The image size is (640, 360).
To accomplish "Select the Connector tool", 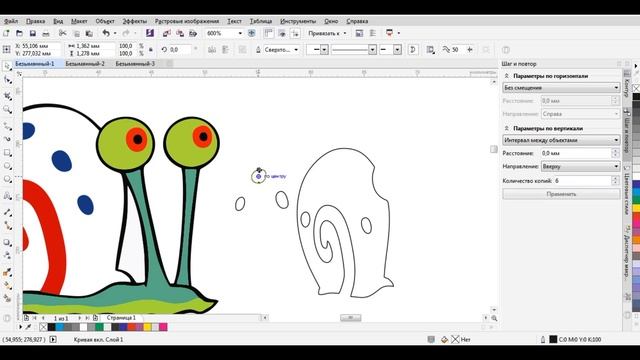I will tap(7, 225).
